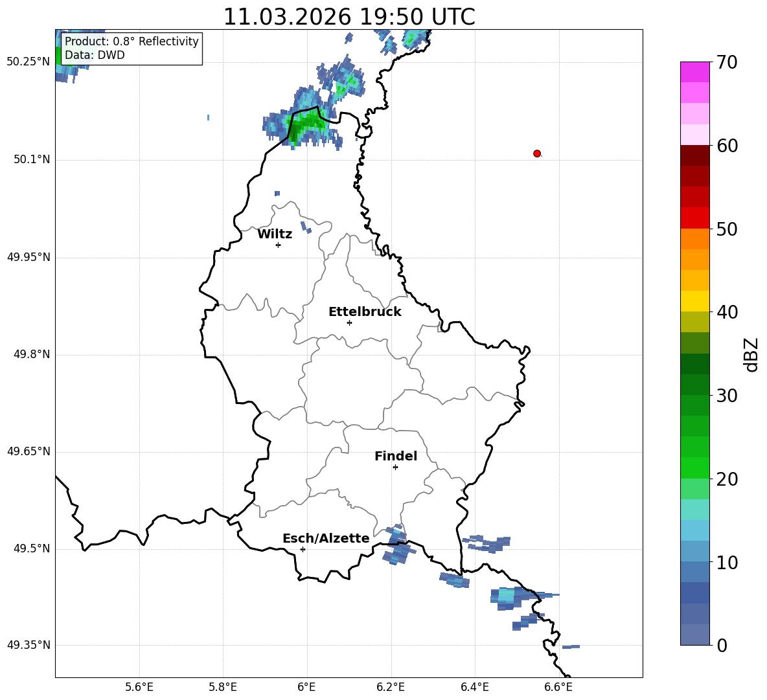
Task: Click the Wiltz station cross marker
Action: [279, 245]
